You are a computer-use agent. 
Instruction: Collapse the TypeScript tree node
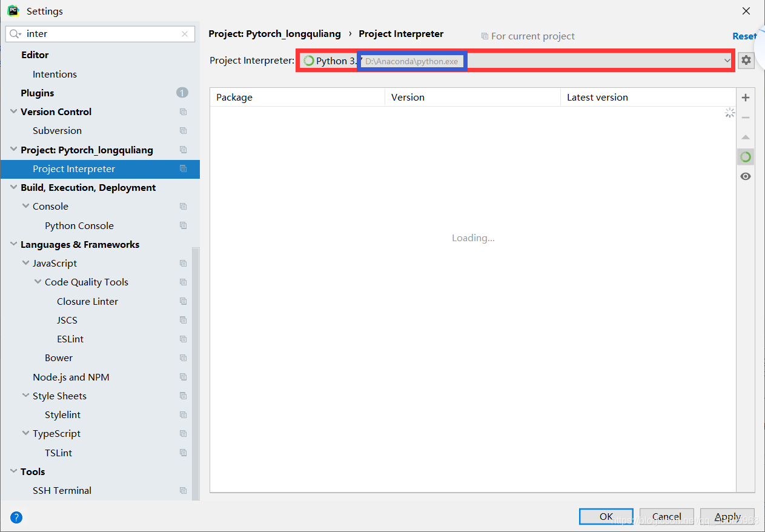pos(25,434)
